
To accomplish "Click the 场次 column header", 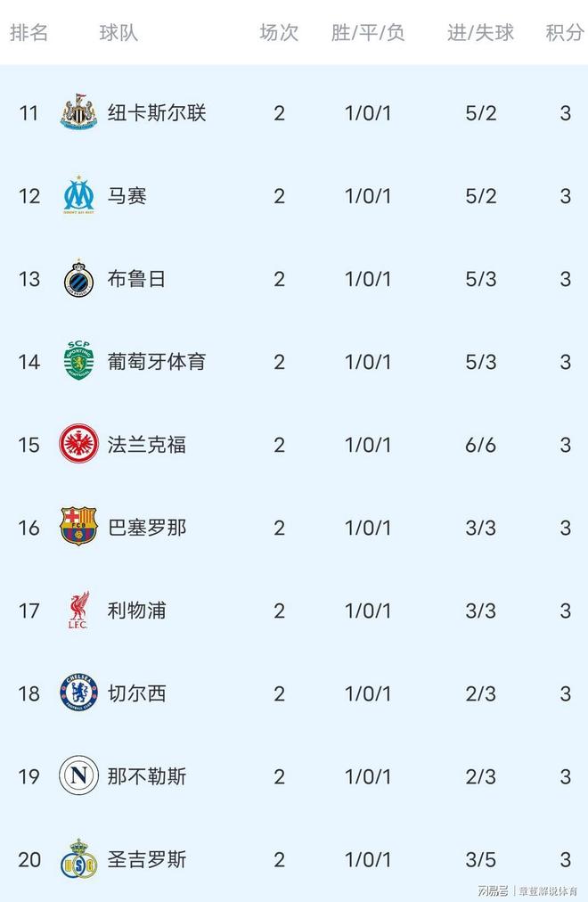I will (279, 33).
